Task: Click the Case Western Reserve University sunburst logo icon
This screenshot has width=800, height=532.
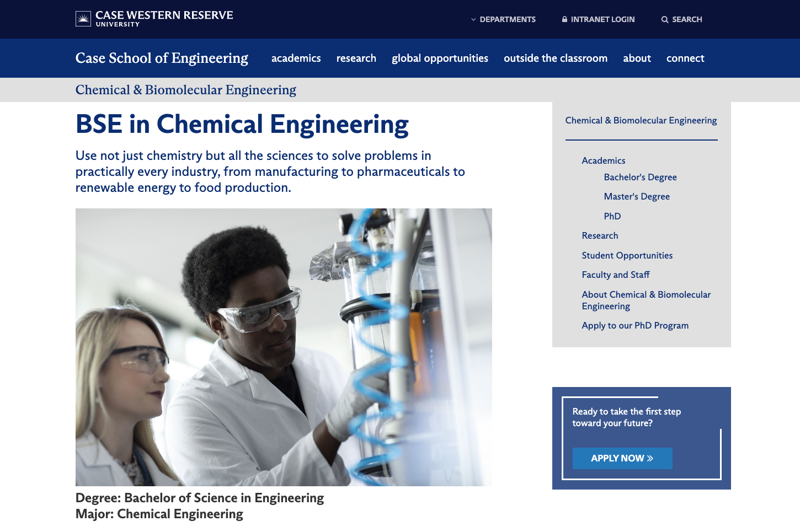Action: coord(83,19)
